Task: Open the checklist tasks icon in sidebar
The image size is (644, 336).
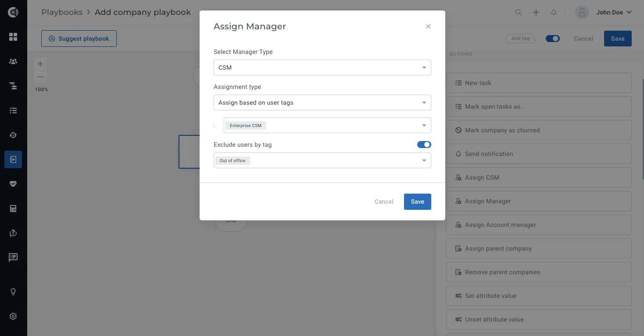Action: pos(13,110)
